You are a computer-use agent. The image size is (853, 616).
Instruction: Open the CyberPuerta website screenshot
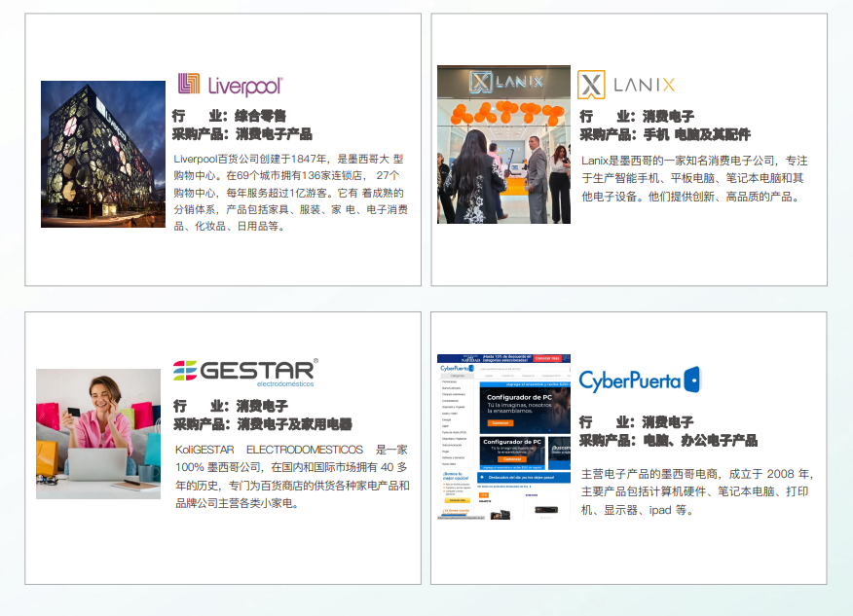[x=503, y=437]
